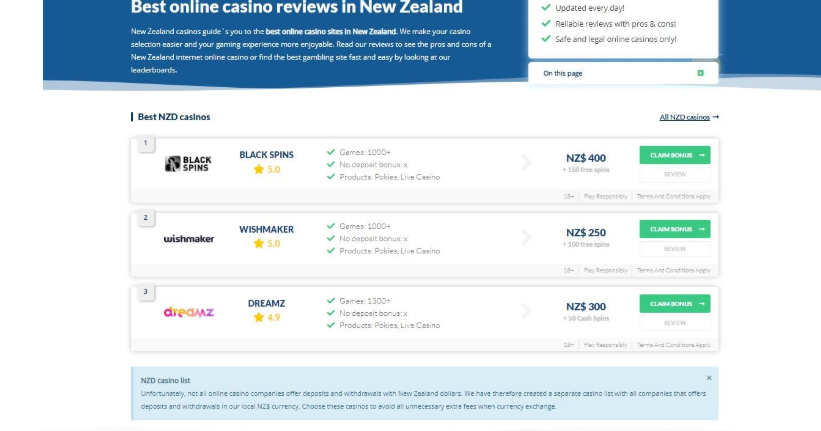Screen dimensions: 821x431
Task: Click the chevron arrow in Wishmaker row
Action: coord(527,237)
